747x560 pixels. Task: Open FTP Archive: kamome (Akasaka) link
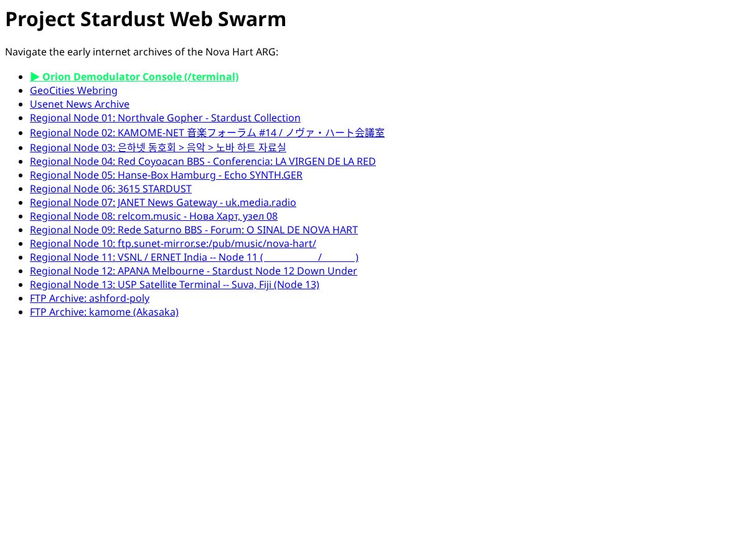(104, 312)
